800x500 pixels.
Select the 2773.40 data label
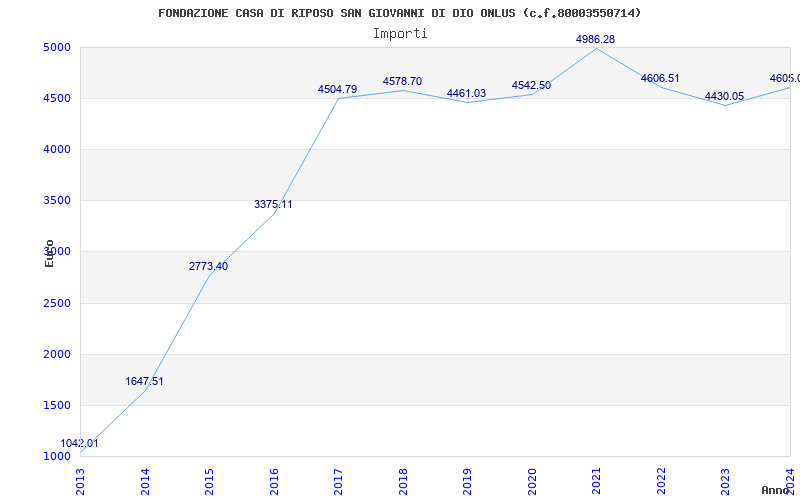point(209,266)
